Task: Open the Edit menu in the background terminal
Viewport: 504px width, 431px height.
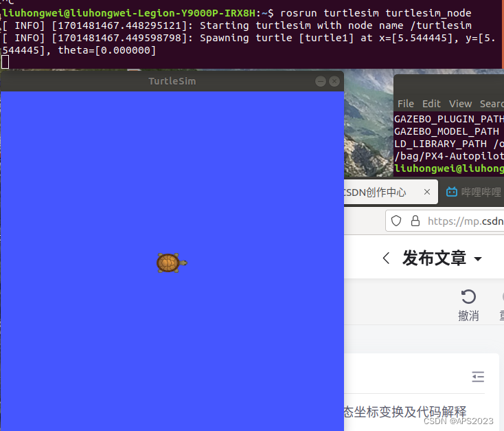Action: click(x=431, y=104)
